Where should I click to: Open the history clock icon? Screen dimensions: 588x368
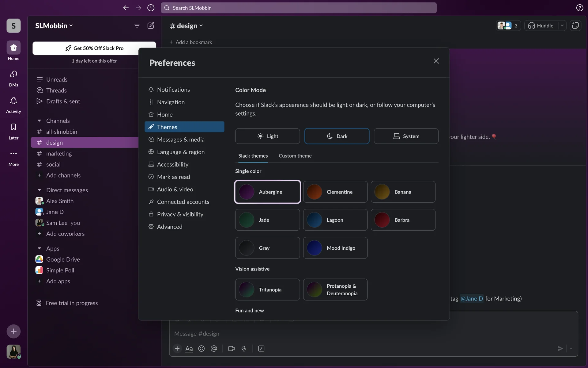(151, 8)
